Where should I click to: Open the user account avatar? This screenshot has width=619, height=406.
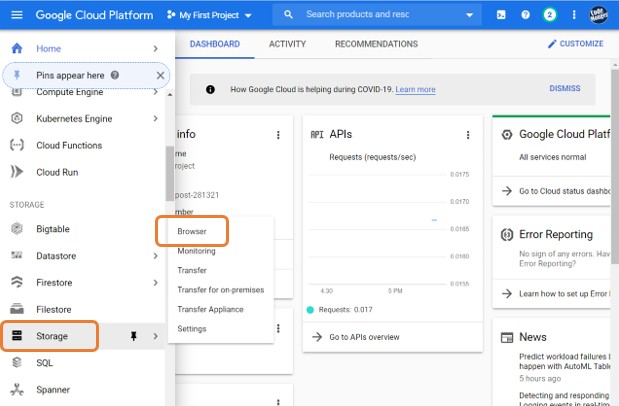pos(598,15)
